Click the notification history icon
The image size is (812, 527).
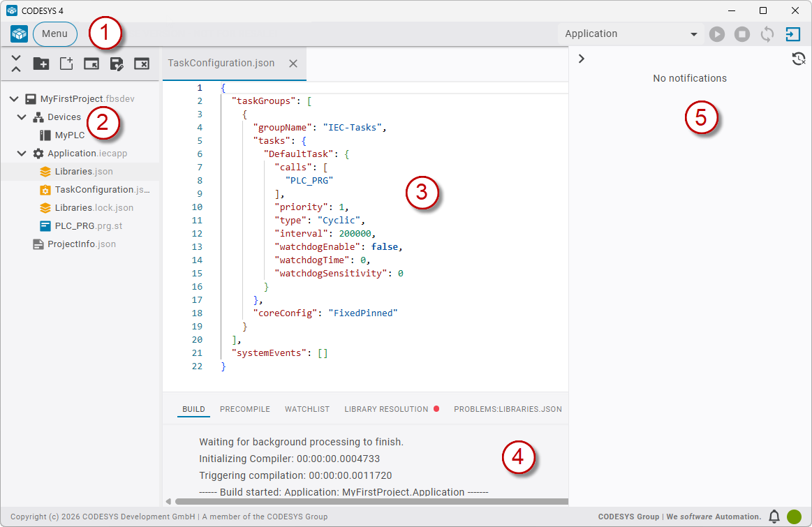click(x=799, y=59)
